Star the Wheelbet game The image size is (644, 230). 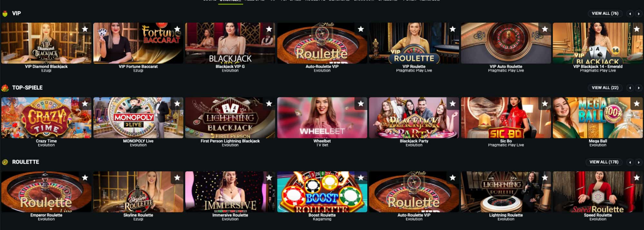point(361,103)
